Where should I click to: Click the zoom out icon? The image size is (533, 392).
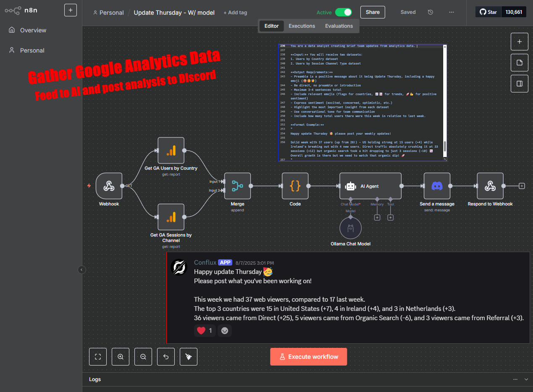143,357
